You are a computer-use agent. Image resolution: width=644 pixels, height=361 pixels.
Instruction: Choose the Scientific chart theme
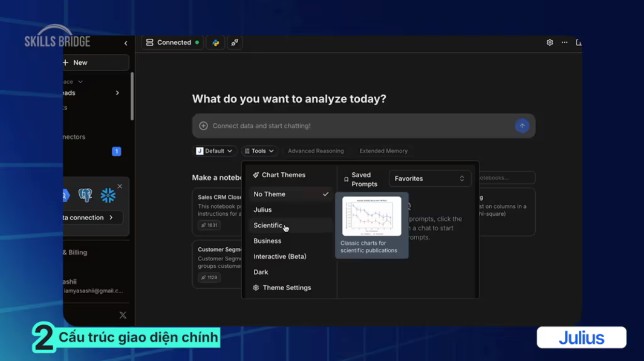[268, 225]
